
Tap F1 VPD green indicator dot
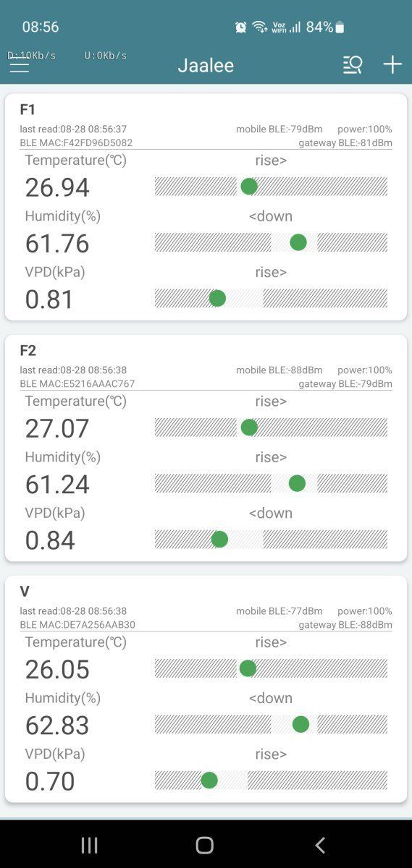[x=217, y=298]
